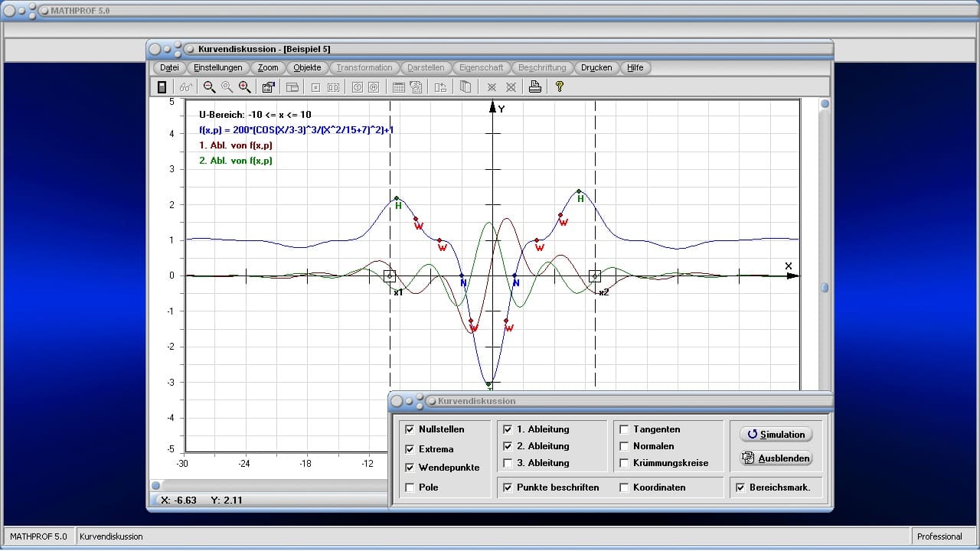The width and height of the screenshot is (980, 551).
Task: Click the X: -6.63 coordinate readout
Action: (178, 500)
